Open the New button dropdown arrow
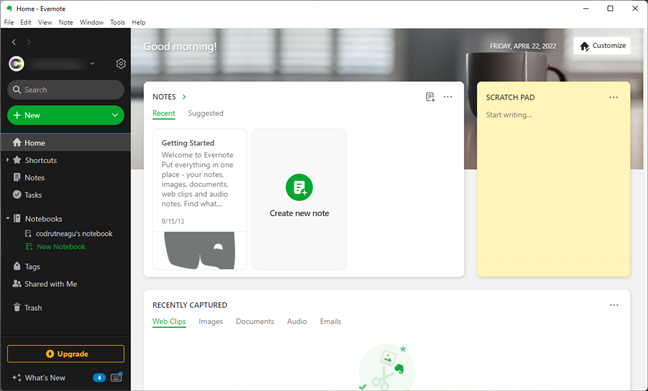 click(x=115, y=115)
